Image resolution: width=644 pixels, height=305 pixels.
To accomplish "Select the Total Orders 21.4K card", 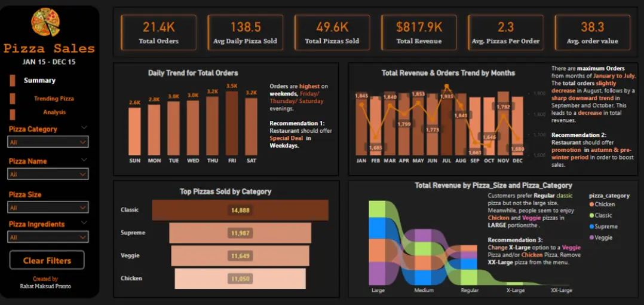I will click(x=158, y=32).
